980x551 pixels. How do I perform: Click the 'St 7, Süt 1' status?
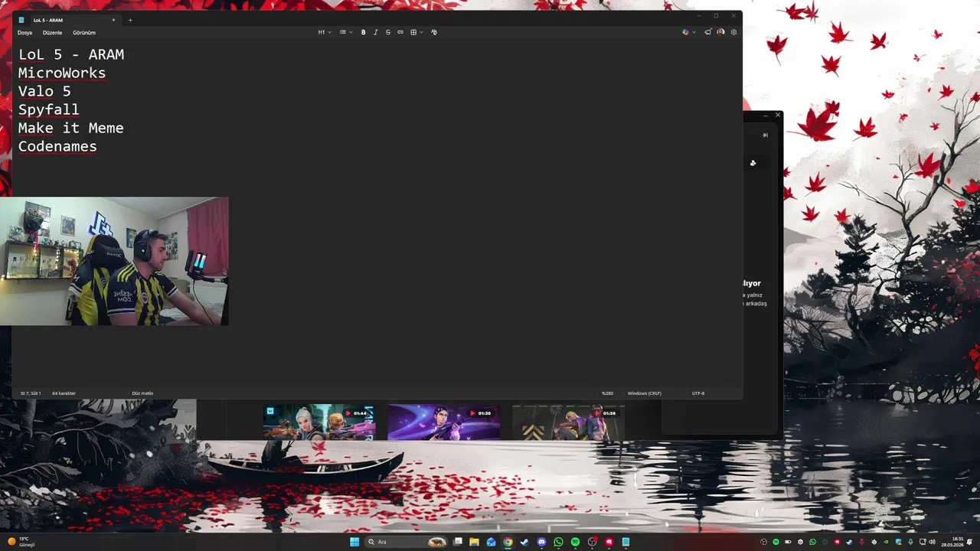pyautogui.click(x=31, y=393)
